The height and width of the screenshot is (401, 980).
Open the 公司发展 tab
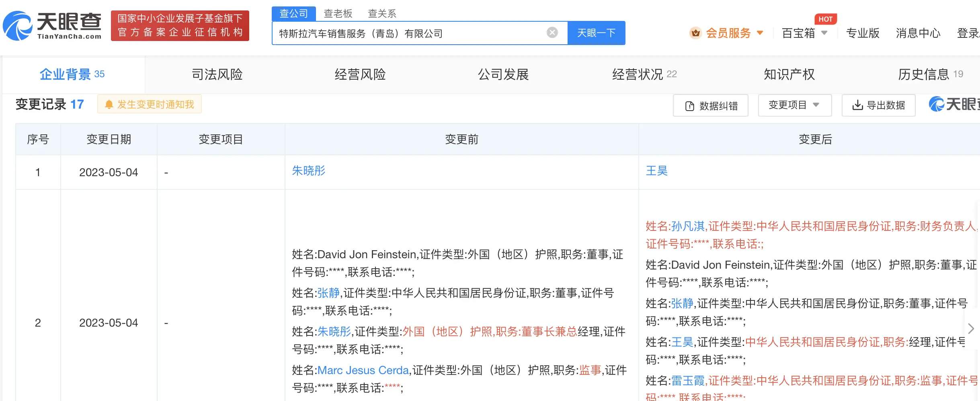pyautogui.click(x=503, y=74)
